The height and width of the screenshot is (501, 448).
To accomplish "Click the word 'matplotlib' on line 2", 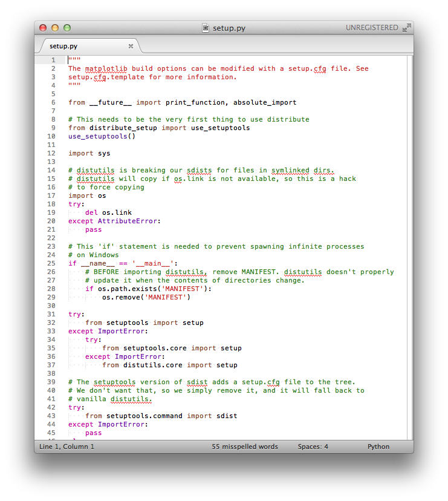I will 106,69.
